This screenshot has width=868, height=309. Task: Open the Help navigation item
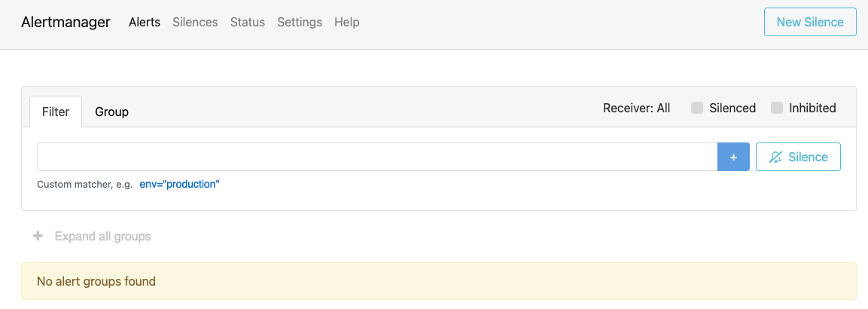point(347,22)
